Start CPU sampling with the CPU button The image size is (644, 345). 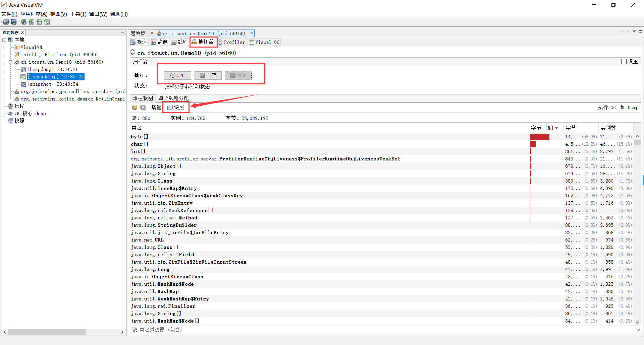click(x=177, y=75)
